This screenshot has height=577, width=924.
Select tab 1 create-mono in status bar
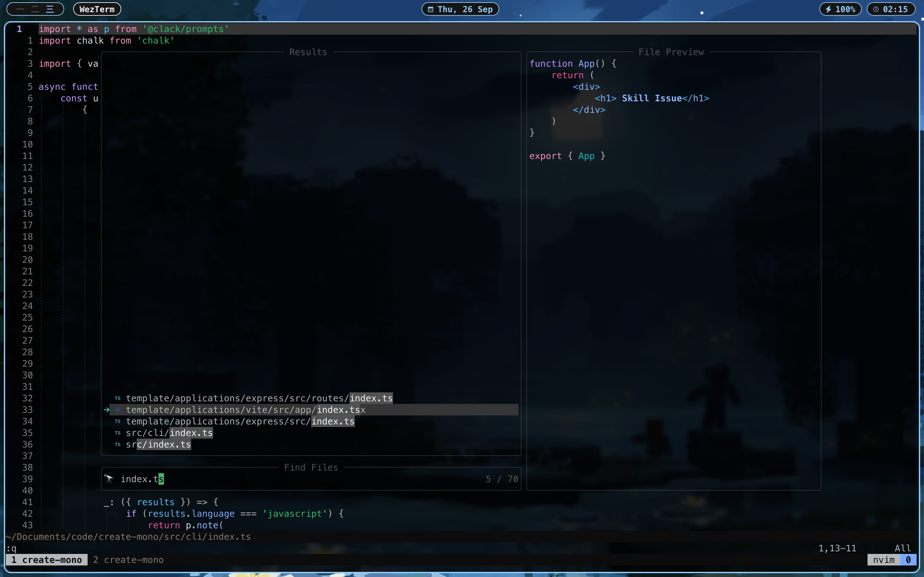(47, 559)
